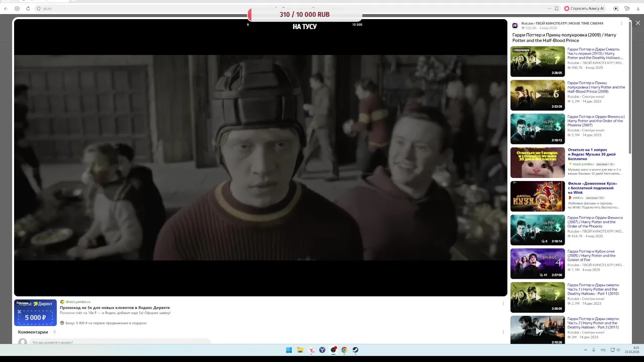Image resolution: width=644 pixels, height=362 pixels.
Task: Open "Фильм «Домовенок Кузя»" Wink ad link
Action: (x=593, y=188)
